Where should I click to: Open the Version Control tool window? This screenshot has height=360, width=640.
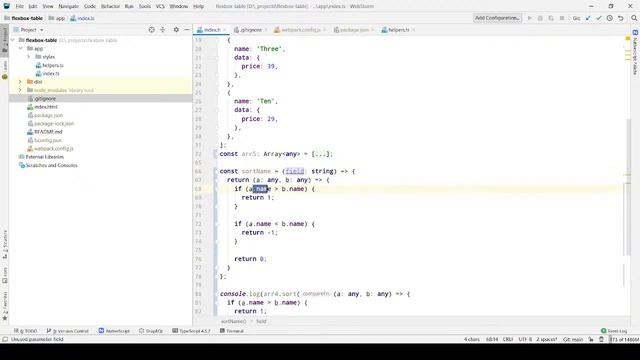click(68, 331)
